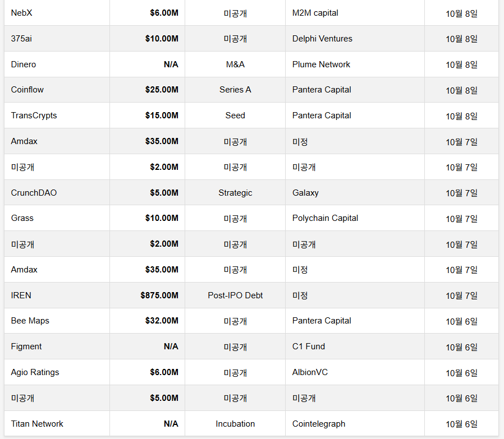Image resolution: width=504 pixels, height=439 pixels.
Task: Select the Figment project name
Action: 26,346
